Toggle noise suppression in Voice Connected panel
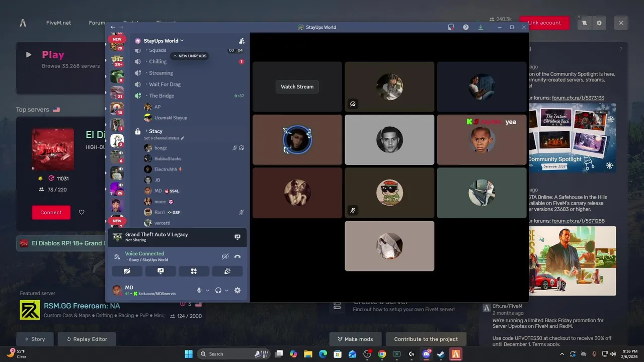Screen dimensions: 644x362 tap(225, 256)
